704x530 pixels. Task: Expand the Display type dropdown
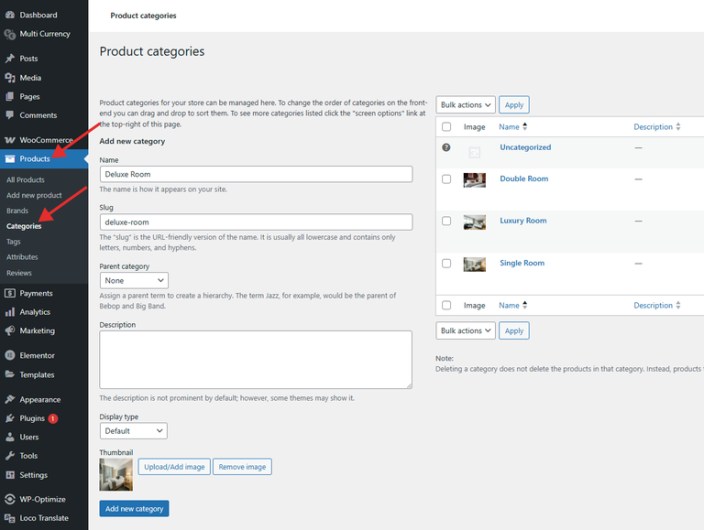134,431
